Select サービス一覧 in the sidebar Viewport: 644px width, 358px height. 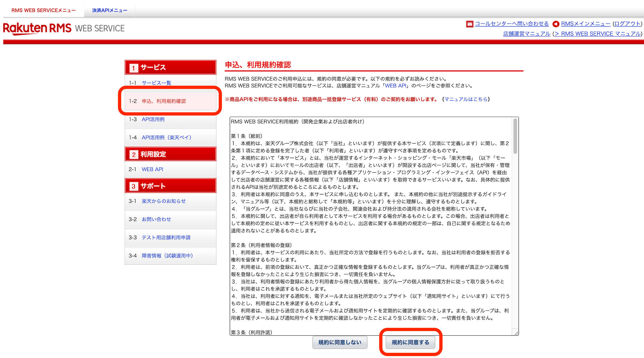(156, 83)
